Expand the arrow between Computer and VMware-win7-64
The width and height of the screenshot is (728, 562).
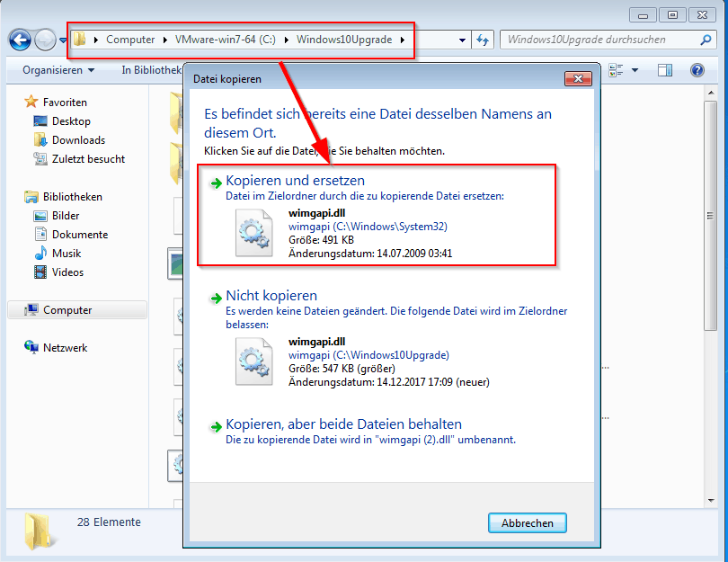tap(165, 40)
